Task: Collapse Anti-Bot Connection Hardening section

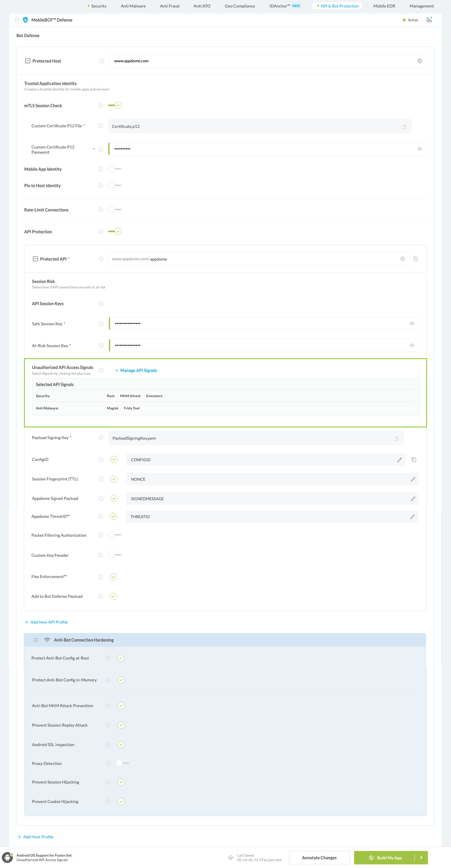Action: tap(36, 640)
